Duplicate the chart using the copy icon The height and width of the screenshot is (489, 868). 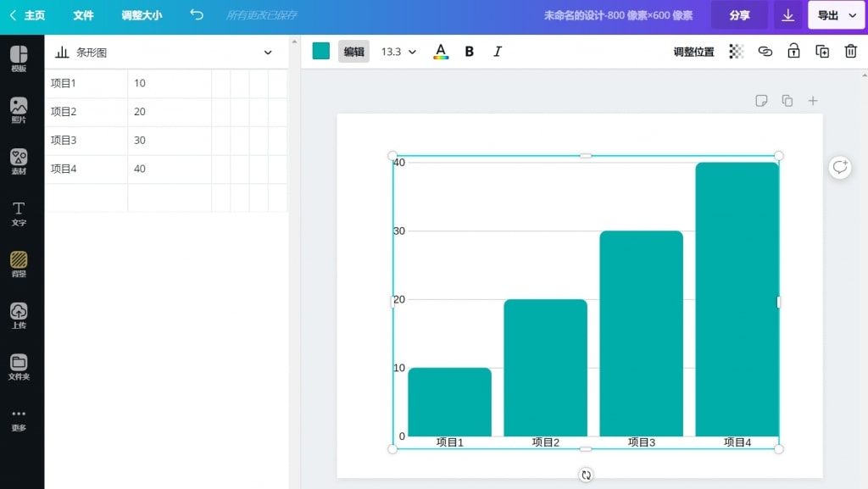821,51
